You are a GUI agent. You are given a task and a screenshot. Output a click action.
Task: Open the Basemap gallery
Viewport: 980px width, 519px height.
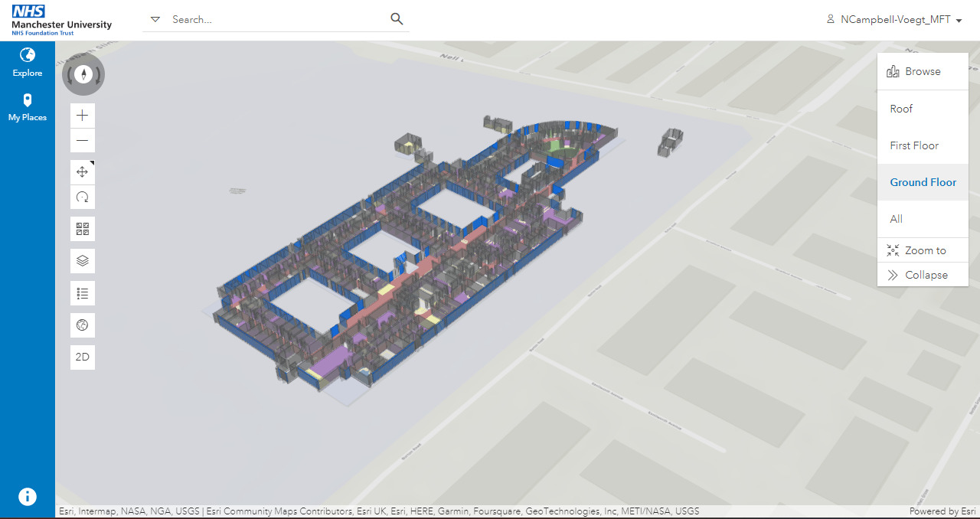click(82, 228)
